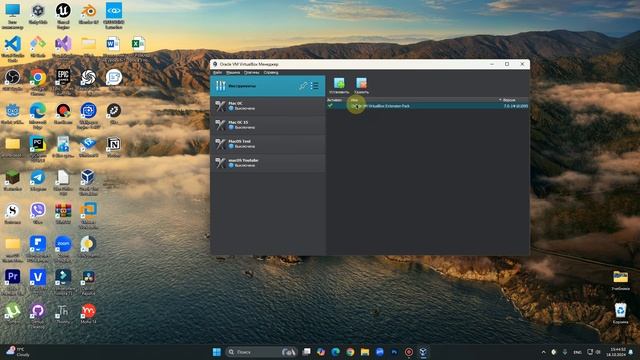640x360 pixels.
Task: Open the Recycle Bin on desktop
Action: pyautogui.click(x=620, y=313)
